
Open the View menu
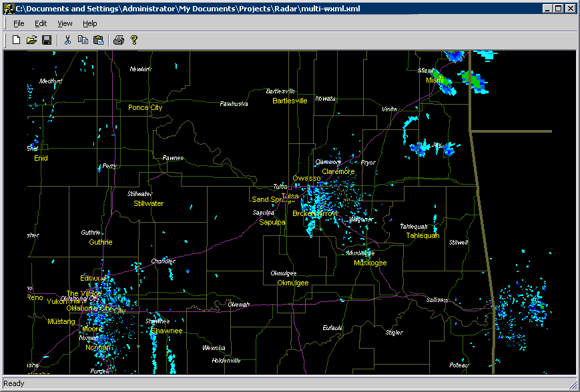64,23
